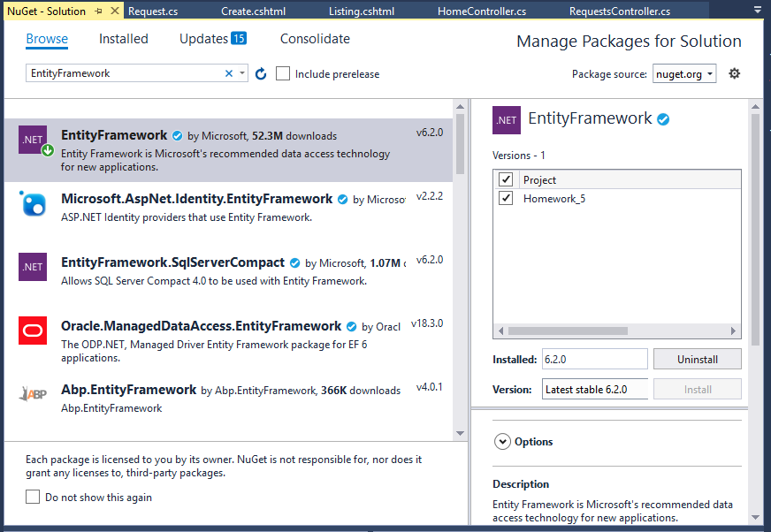The height and width of the screenshot is (532, 771).
Task: Click .NET icon in details pane header
Action: coord(507,120)
